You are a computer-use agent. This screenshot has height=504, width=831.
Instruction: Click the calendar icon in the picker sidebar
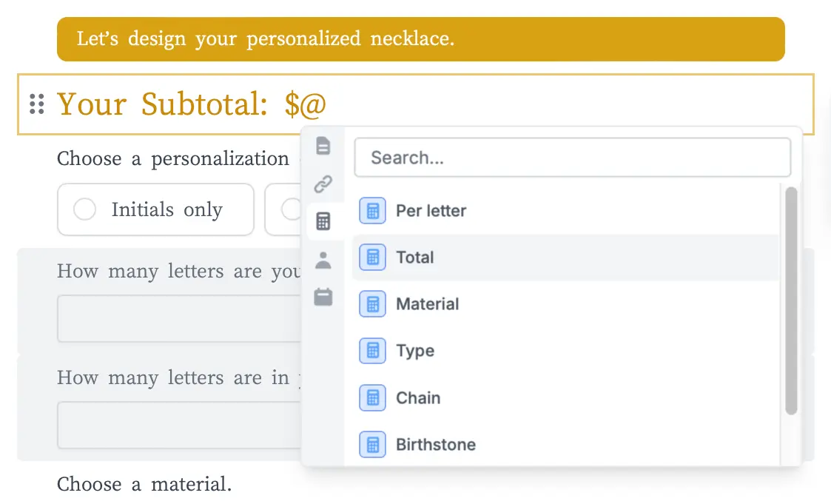click(323, 297)
